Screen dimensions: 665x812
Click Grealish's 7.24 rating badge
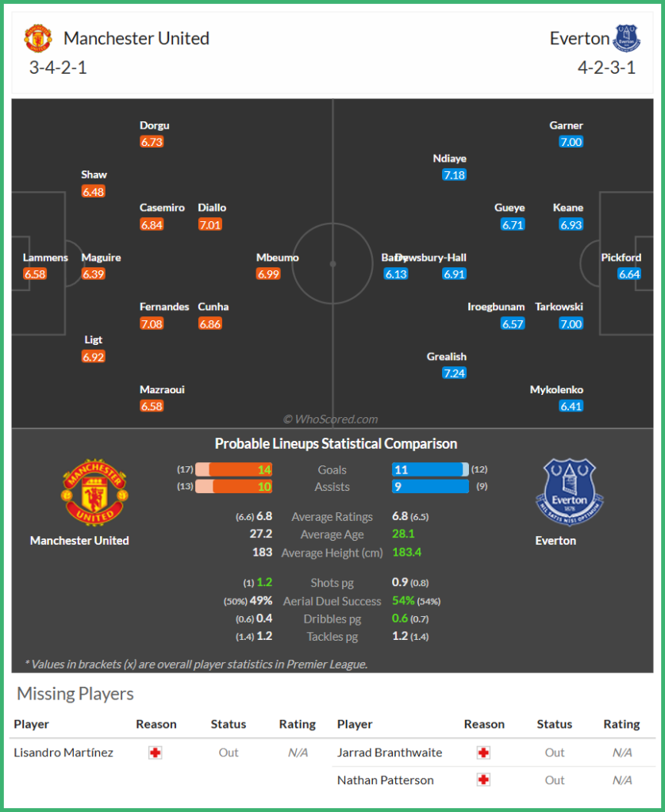(454, 373)
